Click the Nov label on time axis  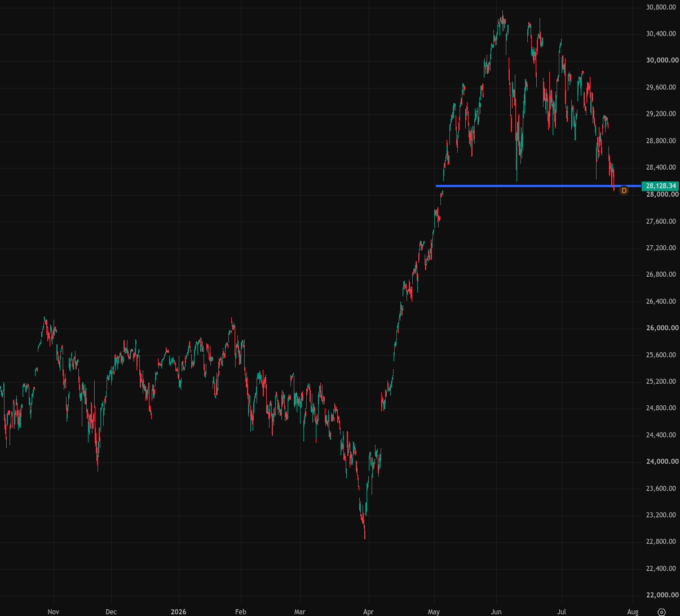pyautogui.click(x=54, y=612)
